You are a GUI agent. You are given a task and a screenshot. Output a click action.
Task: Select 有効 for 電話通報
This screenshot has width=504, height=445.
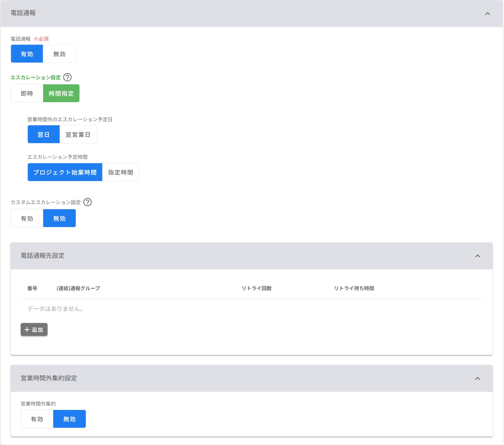pos(27,54)
